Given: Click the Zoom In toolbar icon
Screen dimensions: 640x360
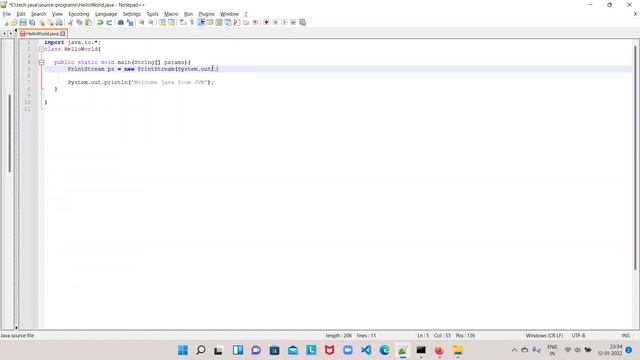Looking at the screenshot, I should coord(141,22).
